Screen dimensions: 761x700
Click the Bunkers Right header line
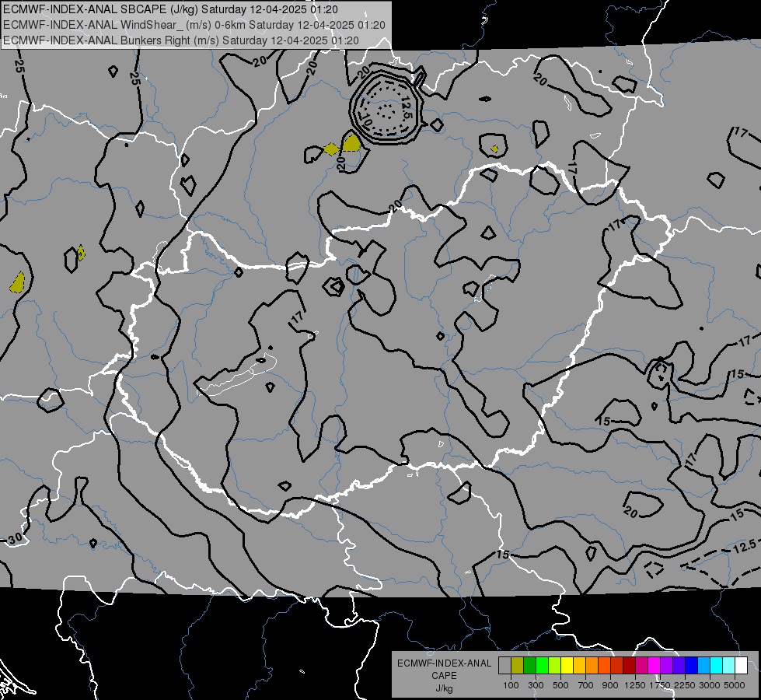click(181, 40)
